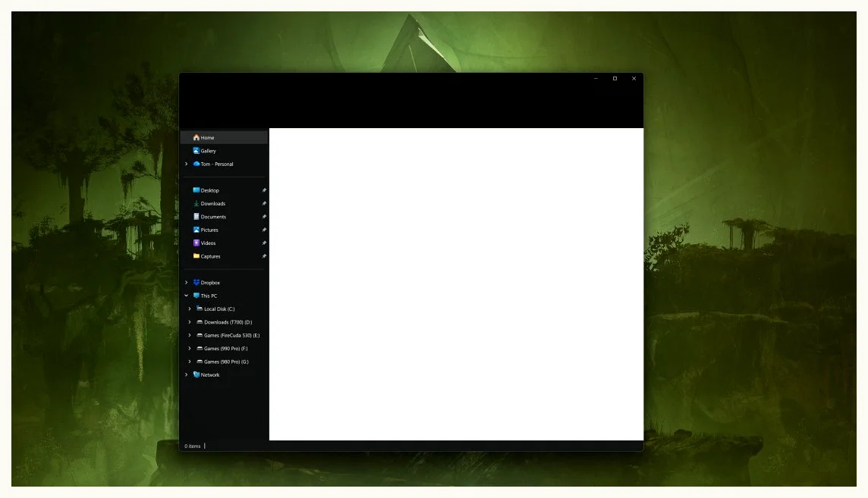Select the Videos folder
The image size is (868, 498).
(x=208, y=243)
